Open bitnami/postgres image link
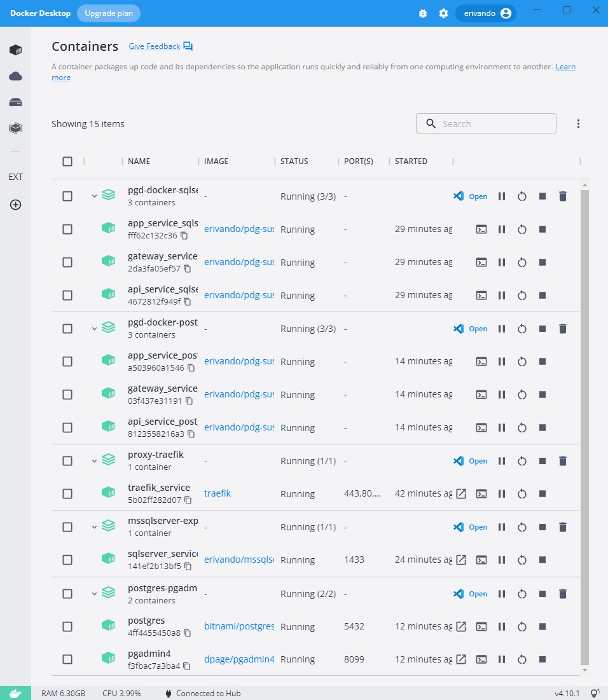Viewport: 608px width, 700px height. click(x=239, y=626)
